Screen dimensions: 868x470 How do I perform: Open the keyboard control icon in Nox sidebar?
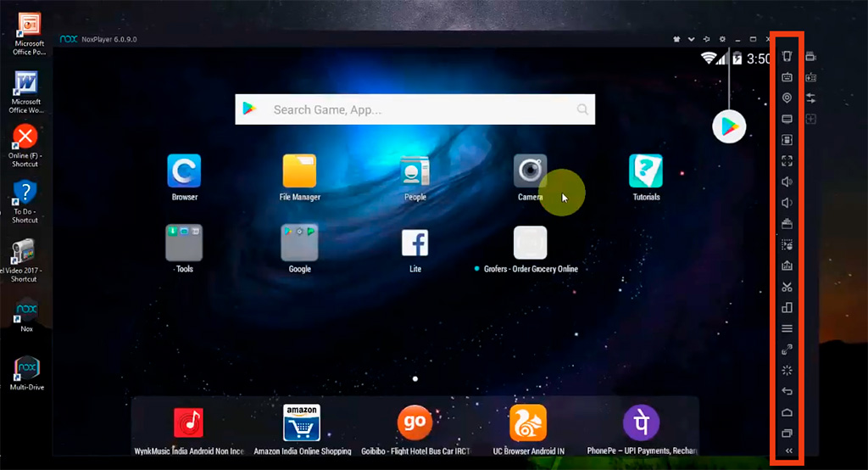(x=787, y=77)
